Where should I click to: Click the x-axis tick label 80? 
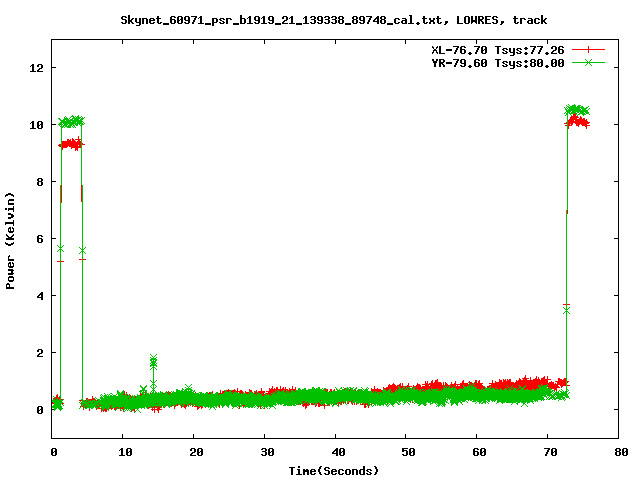pyautogui.click(x=620, y=452)
